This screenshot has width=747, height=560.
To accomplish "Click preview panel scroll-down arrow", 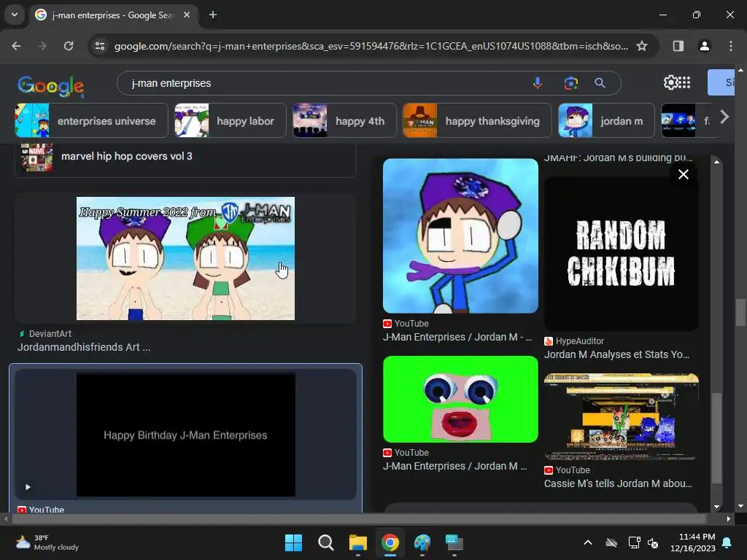I will coord(716,507).
